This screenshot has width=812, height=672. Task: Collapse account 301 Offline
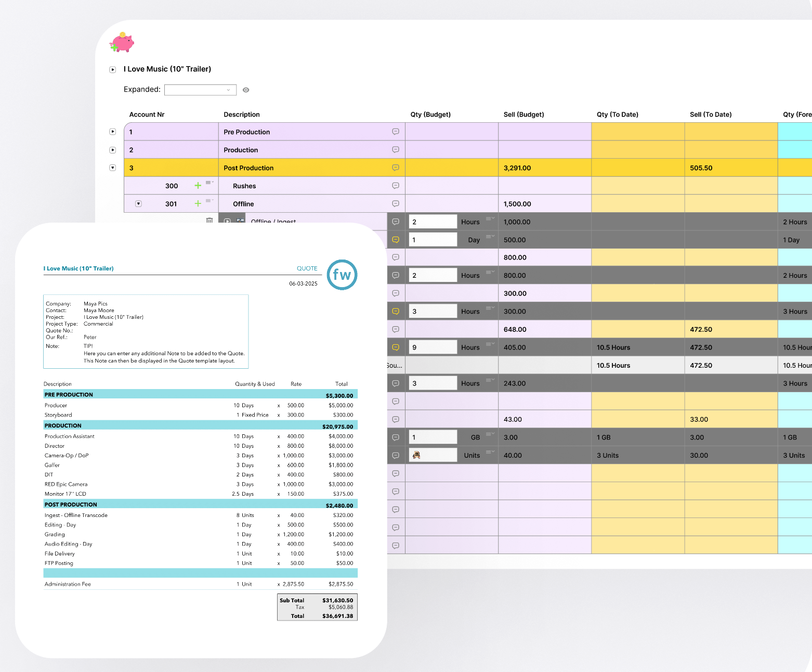point(138,203)
